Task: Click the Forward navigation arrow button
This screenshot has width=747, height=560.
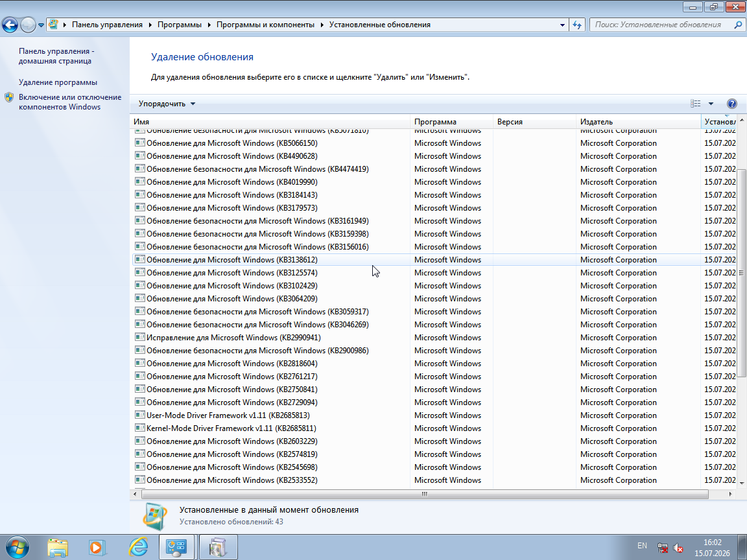Action: pyautogui.click(x=28, y=25)
